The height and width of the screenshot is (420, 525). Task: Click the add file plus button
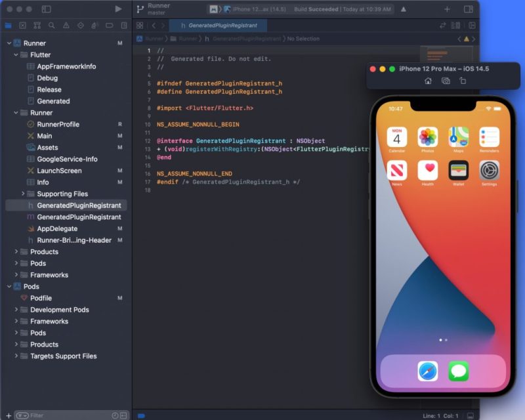point(9,415)
